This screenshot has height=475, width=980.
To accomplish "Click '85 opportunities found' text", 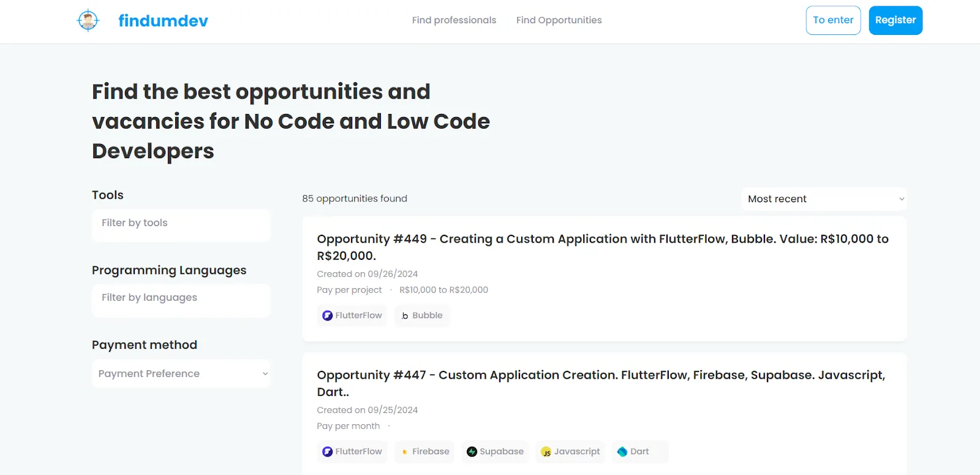I will tap(355, 199).
